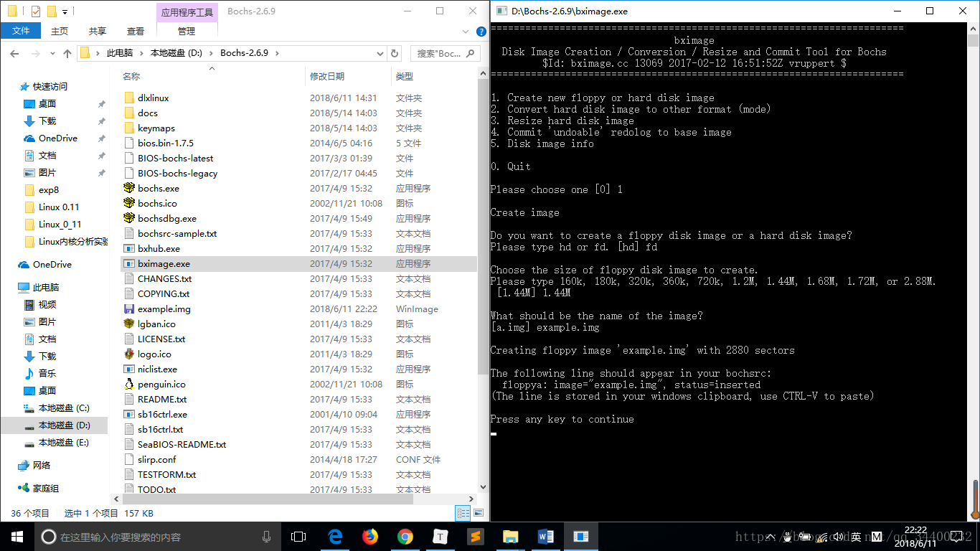
Task: Select the sb16ctrl.exe file icon
Action: [129, 414]
